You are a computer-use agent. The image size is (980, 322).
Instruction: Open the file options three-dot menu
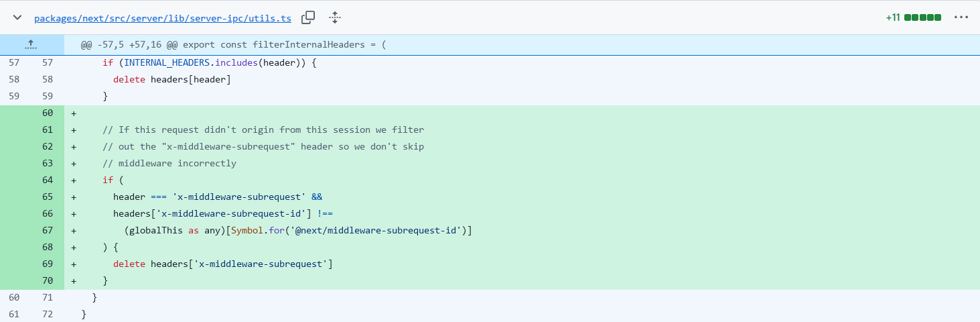[961, 17]
